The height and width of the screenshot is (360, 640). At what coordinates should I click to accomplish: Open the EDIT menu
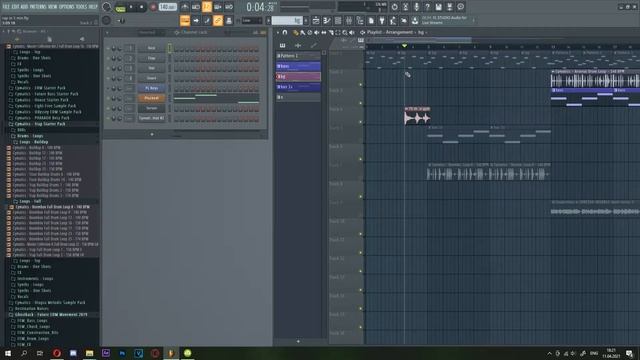[x=15, y=7]
